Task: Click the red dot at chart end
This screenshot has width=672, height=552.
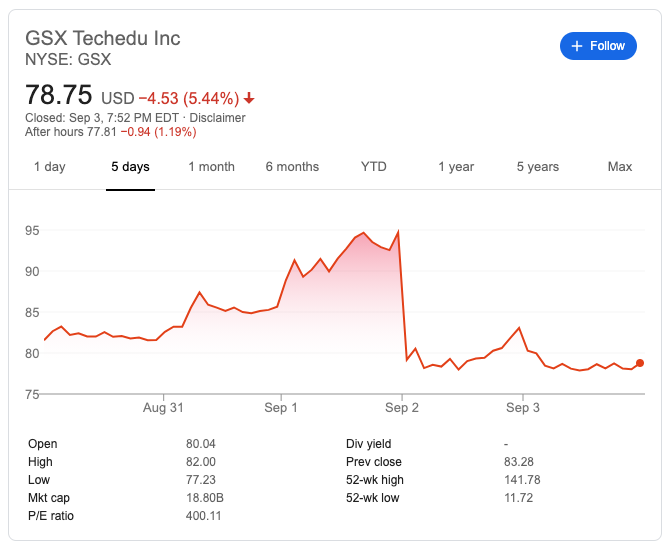Action: point(640,363)
